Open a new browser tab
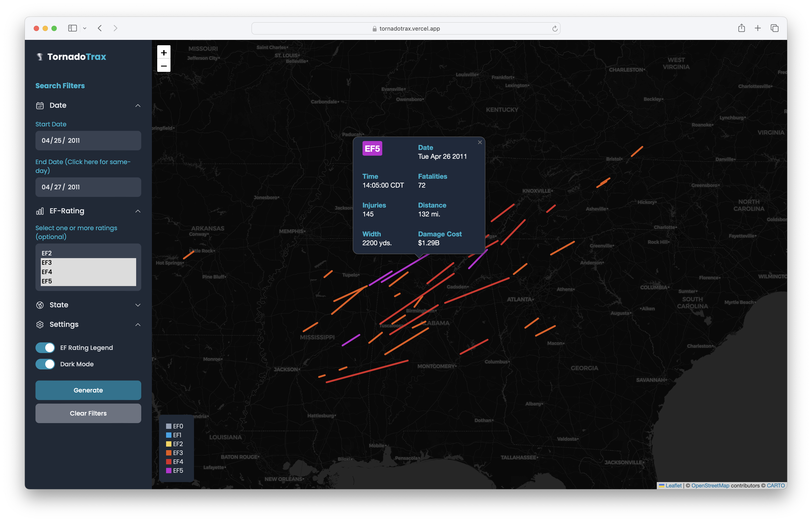812x522 pixels. (758, 28)
